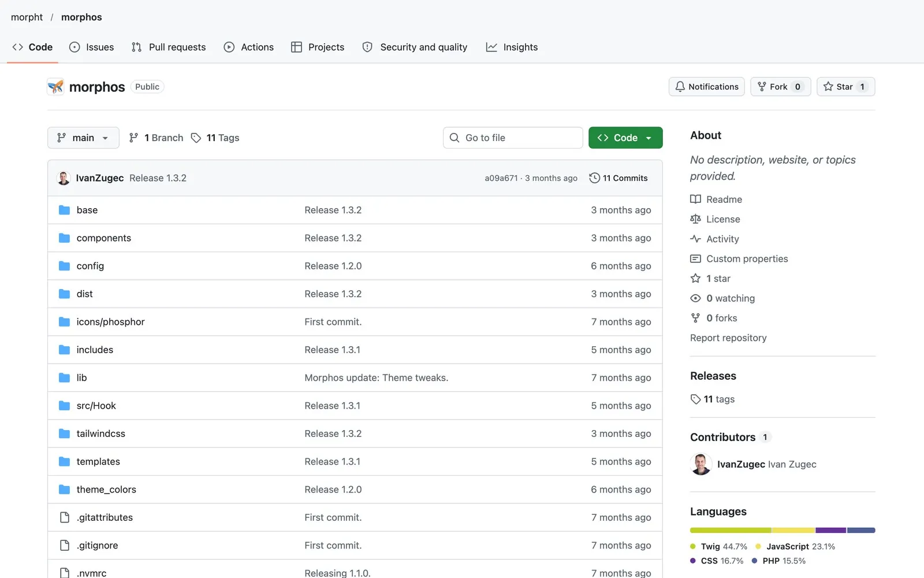Star the repository with Star button
This screenshot has height=578, width=924.
click(846, 87)
